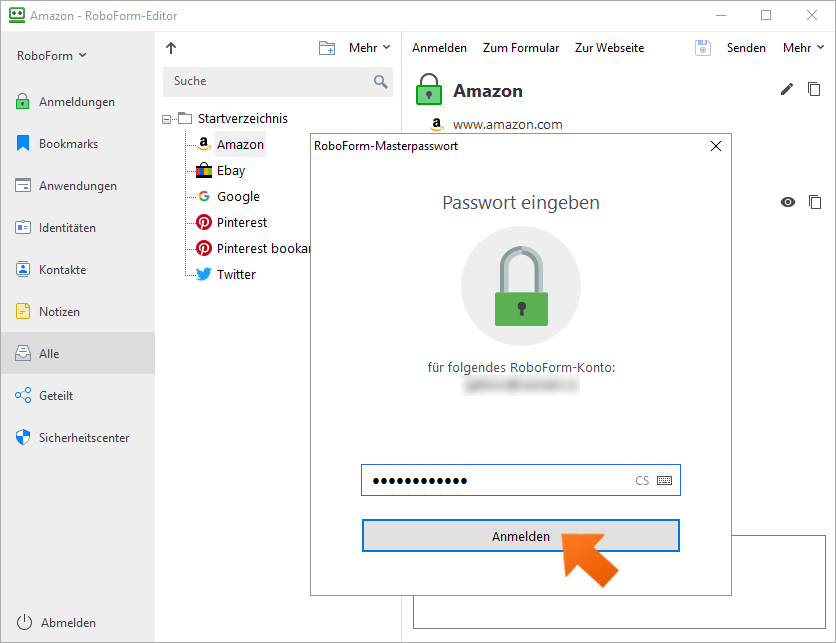Open the Bookmarks section in the sidebar

[78, 143]
